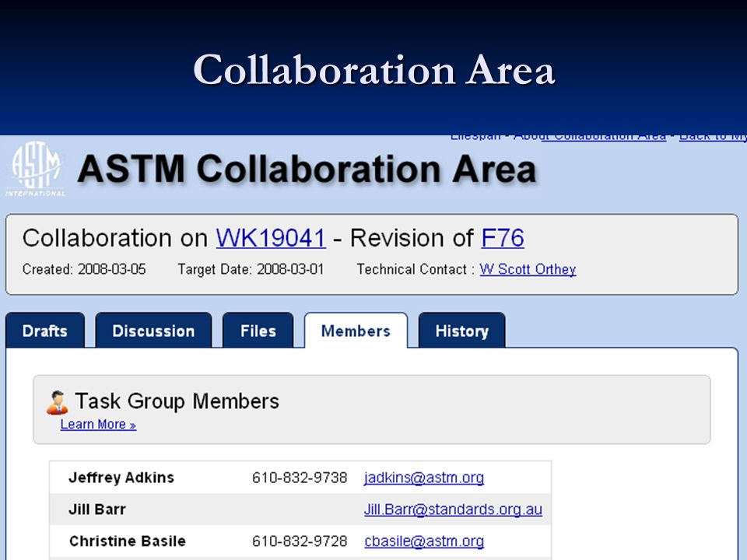Click phone number 610-832-9738
The image size is (747, 560).
(300, 477)
